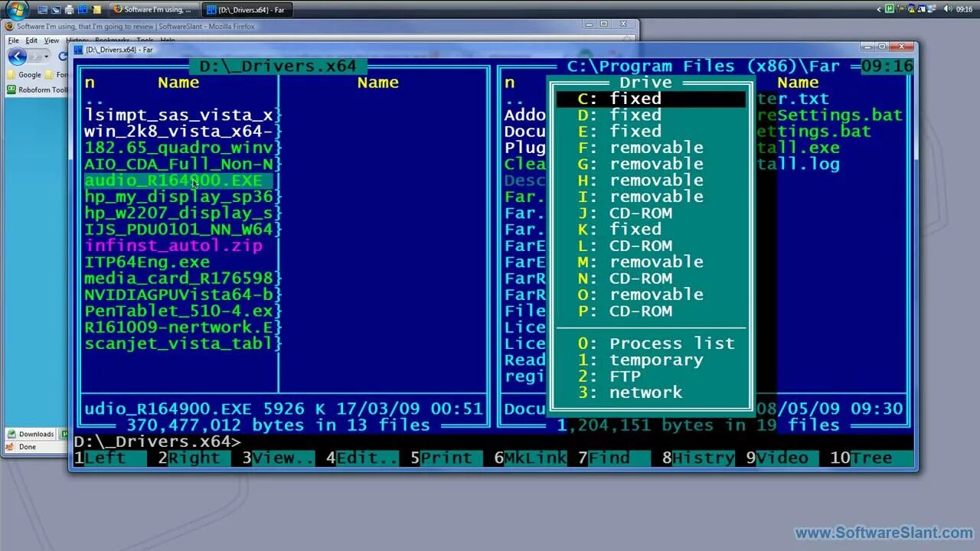Image resolution: width=980 pixels, height=551 pixels.
Task: Click the 8 Histry function key
Action: coord(699,458)
